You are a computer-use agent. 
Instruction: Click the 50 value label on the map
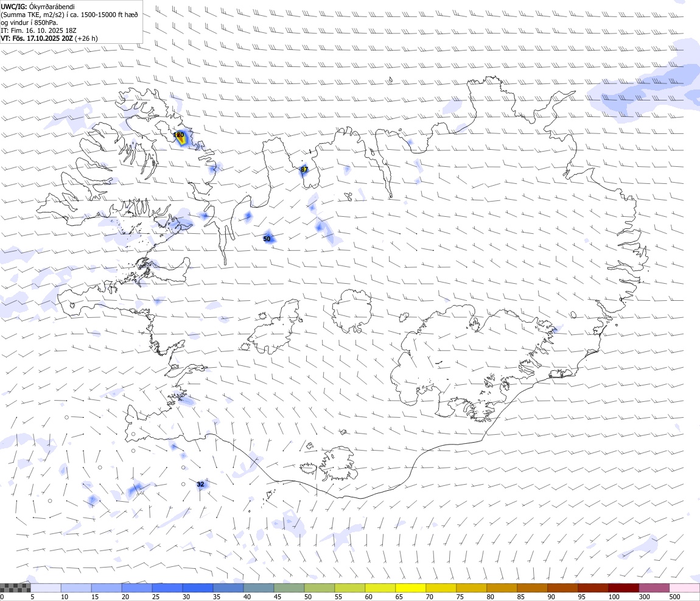[x=267, y=239]
